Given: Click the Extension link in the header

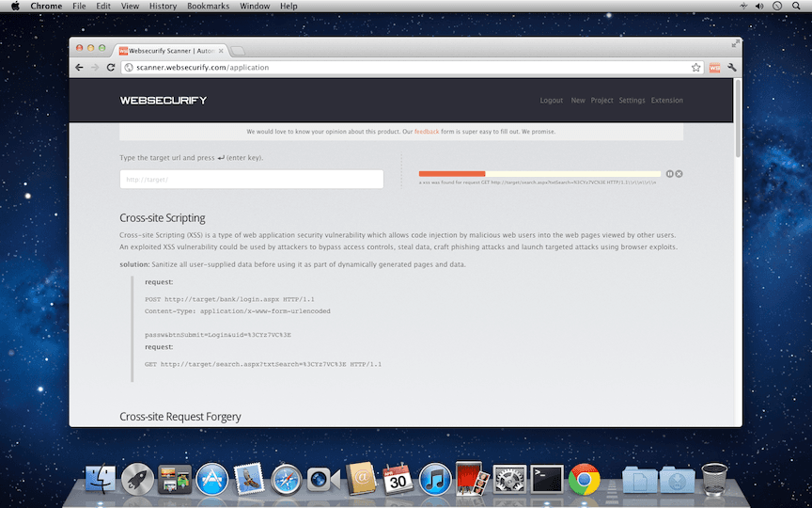Looking at the screenshot, I should [x=667, y=101].
